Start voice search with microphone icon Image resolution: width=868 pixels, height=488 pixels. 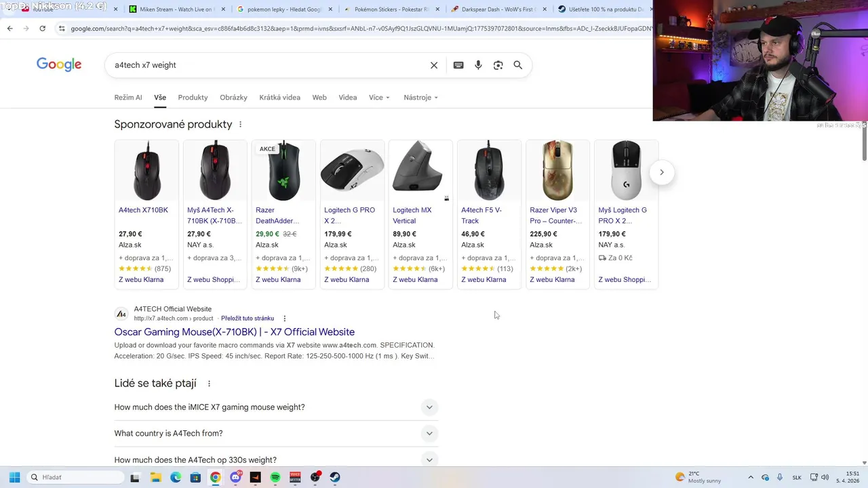(x=478, y=65)
